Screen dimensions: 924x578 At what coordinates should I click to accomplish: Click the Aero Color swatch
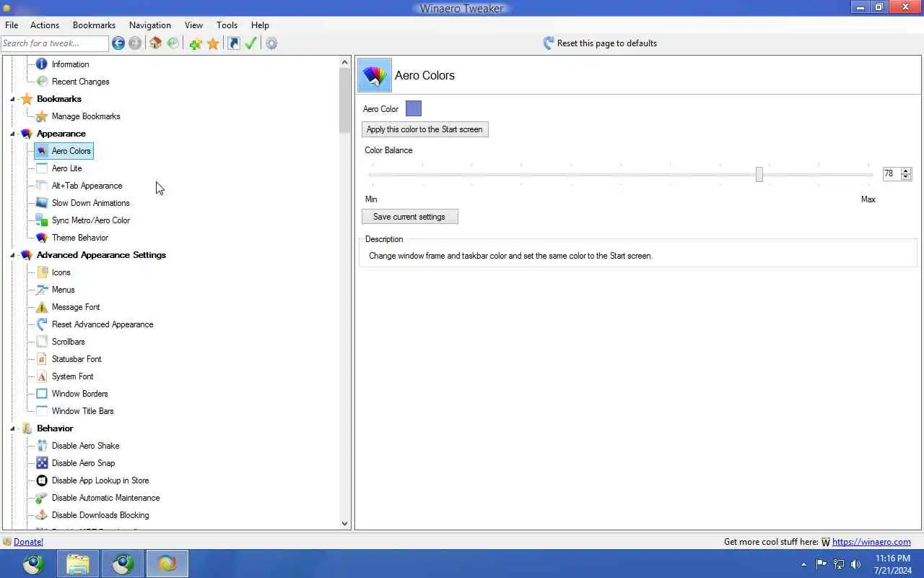[414, 109]
